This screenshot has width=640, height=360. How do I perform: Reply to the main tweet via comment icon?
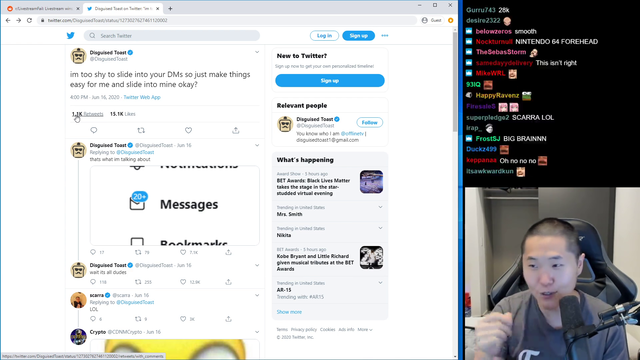tap(94, 130)
